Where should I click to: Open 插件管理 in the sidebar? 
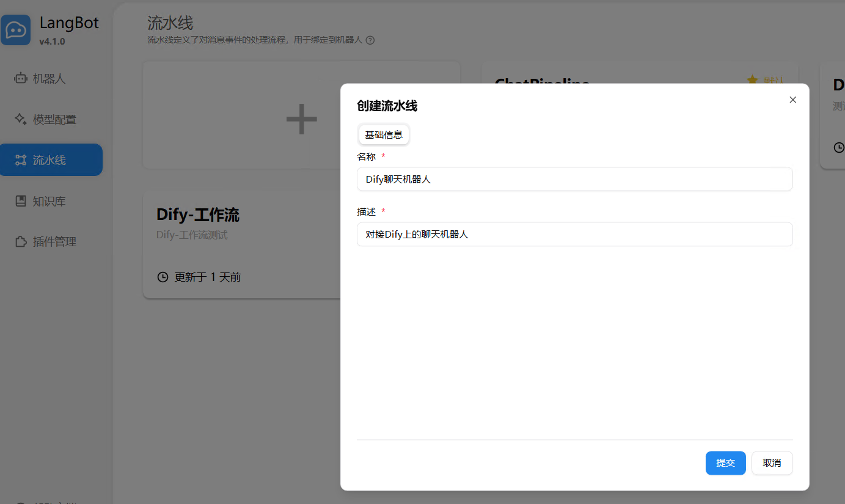pos(46,241)
